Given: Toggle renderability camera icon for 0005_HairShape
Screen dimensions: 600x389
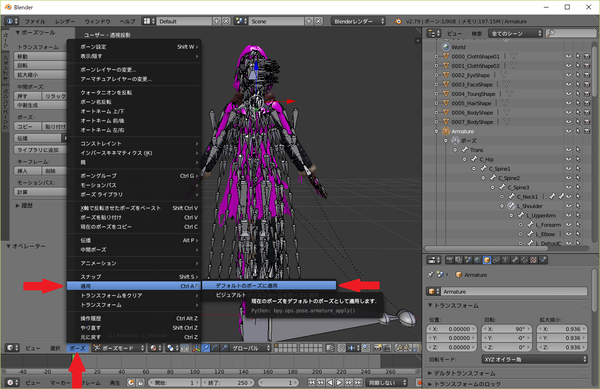Looking at the screenshot, I should coord(587,103).
